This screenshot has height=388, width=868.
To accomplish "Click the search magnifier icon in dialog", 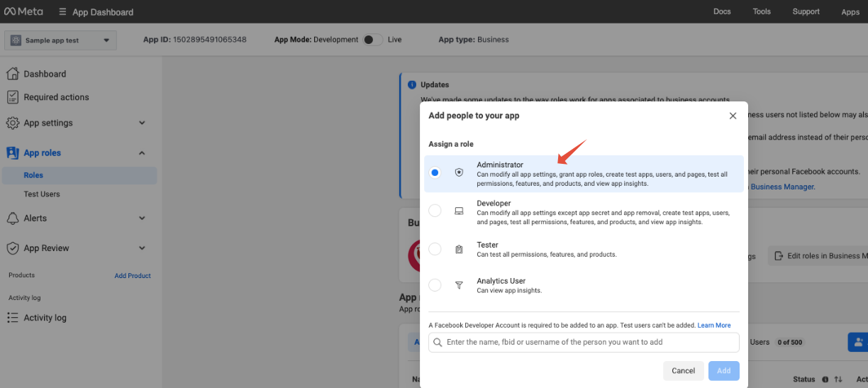I will click(438, 342).
